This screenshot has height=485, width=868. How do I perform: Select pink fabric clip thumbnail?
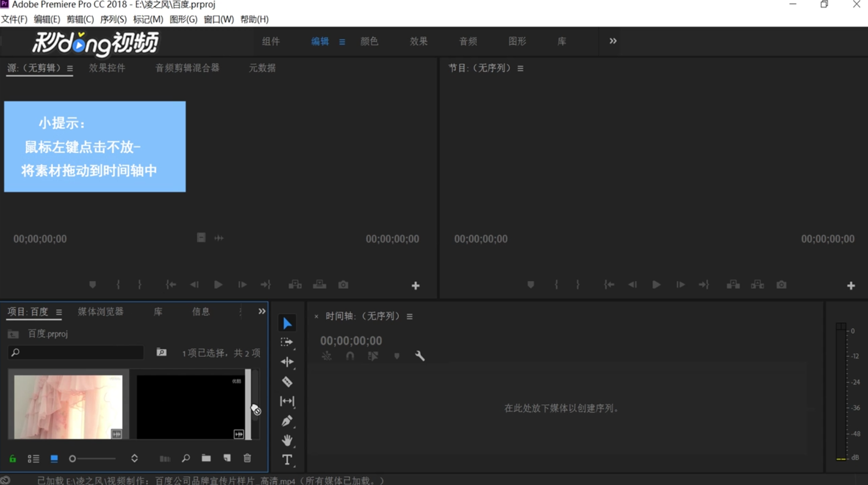[x=68, y=407]
